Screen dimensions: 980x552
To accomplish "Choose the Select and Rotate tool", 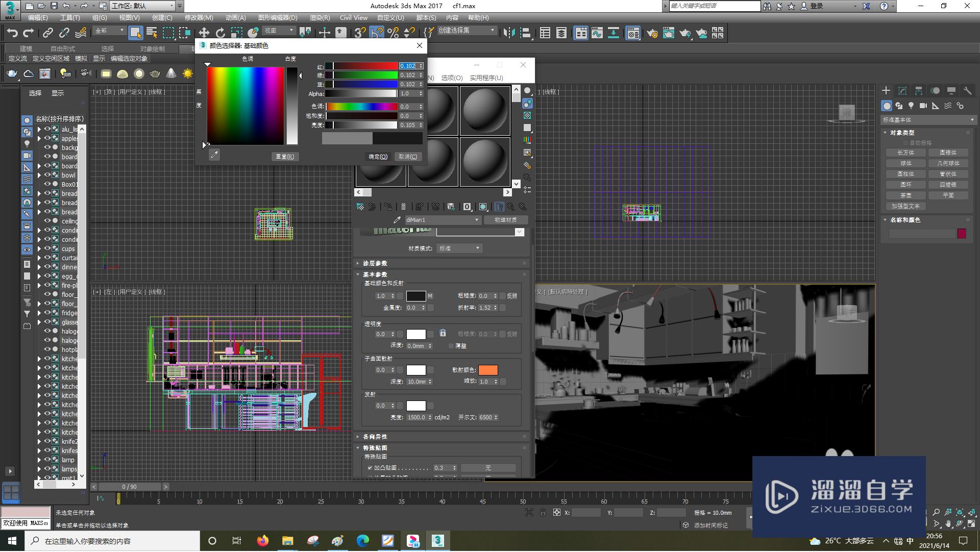I will 220,33.
